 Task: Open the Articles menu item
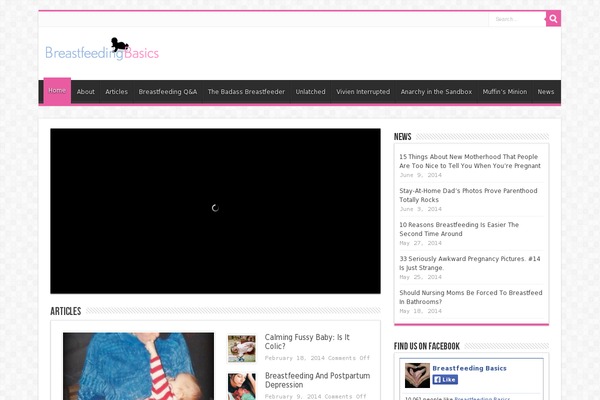[116, 92]
